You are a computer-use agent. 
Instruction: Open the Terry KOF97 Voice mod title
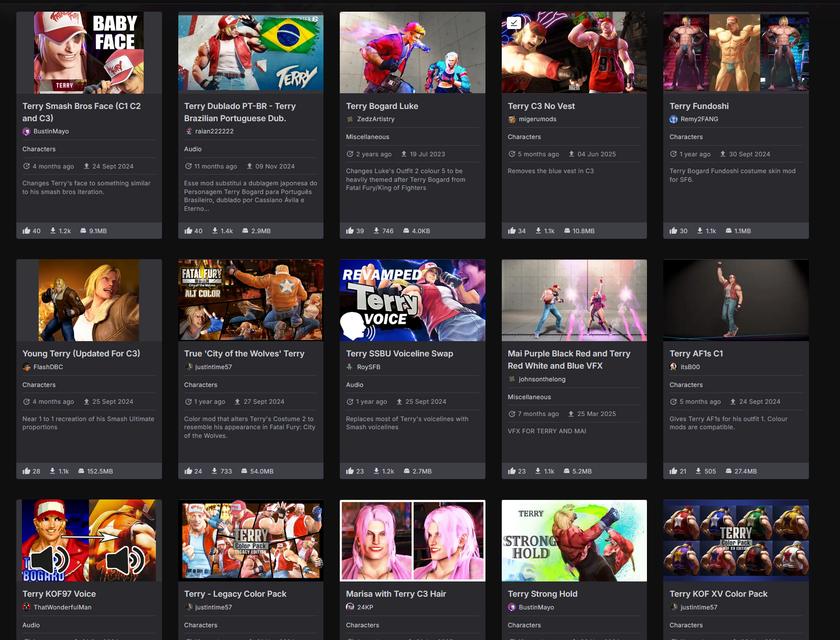(x=59, y=594)
